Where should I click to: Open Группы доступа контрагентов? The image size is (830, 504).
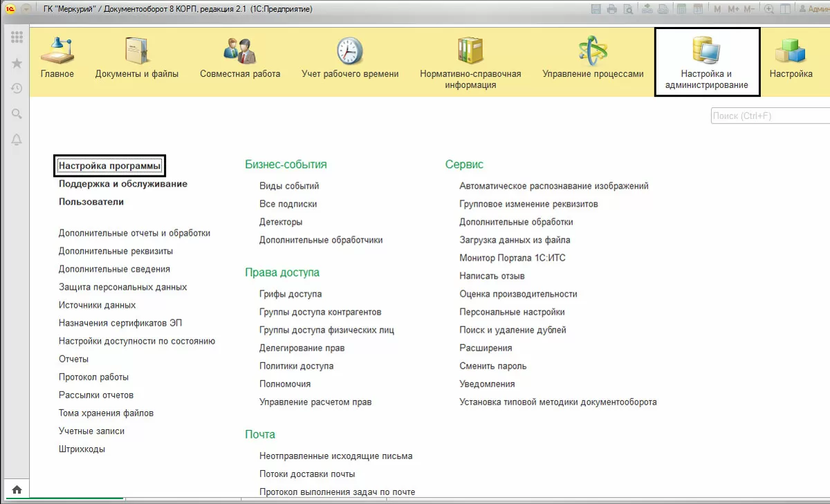pyautogui.click(x=320, y=312)
